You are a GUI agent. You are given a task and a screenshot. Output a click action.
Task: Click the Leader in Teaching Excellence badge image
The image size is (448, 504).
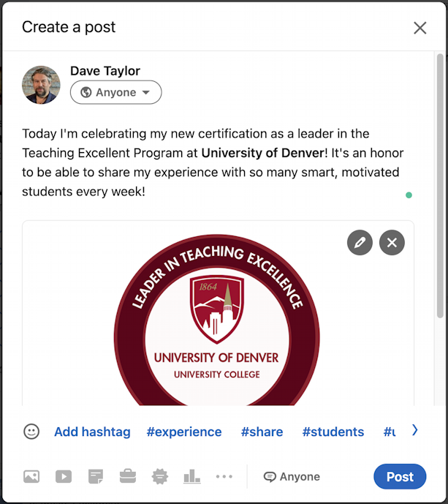[217, 320]
